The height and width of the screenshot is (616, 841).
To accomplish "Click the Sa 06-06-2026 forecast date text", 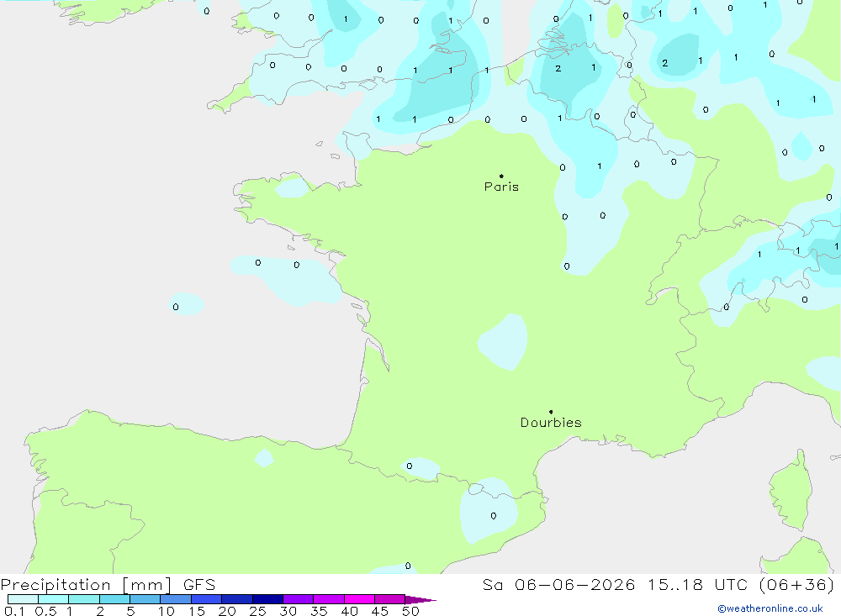I will tap(559, 585).
